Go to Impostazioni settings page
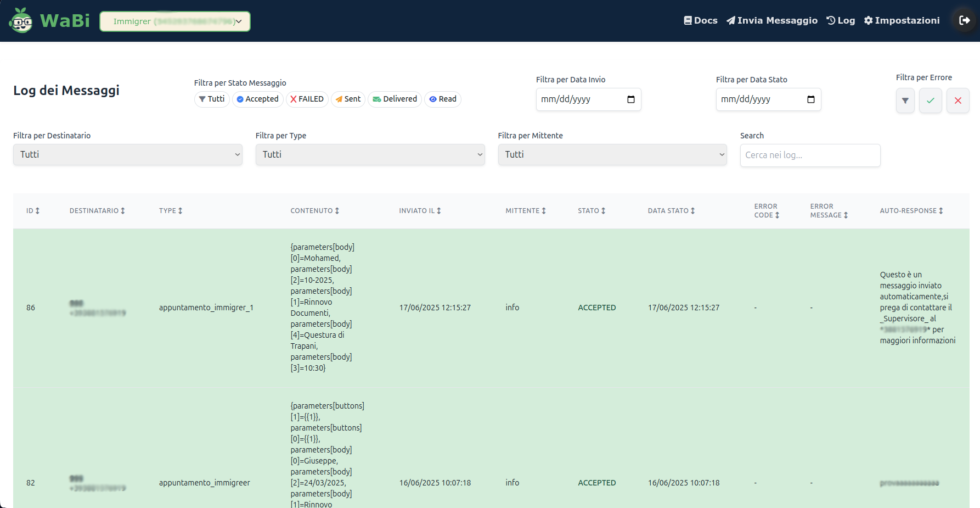 (x=902, y=21)
